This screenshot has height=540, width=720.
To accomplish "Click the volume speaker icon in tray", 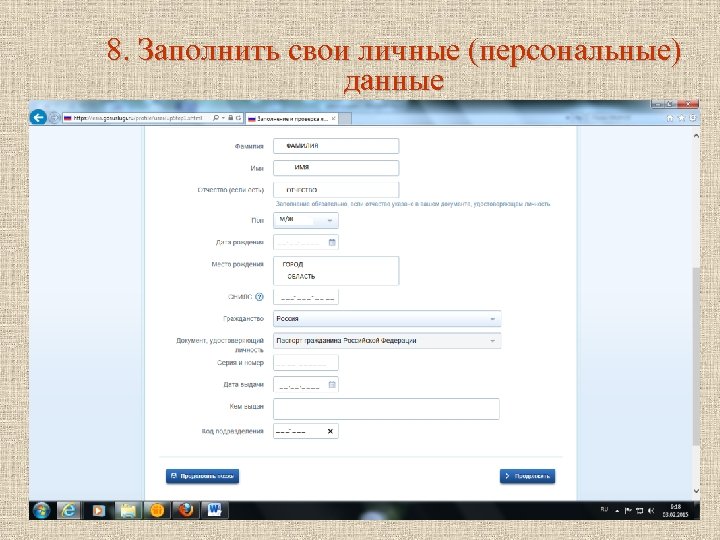I will 651,511.
